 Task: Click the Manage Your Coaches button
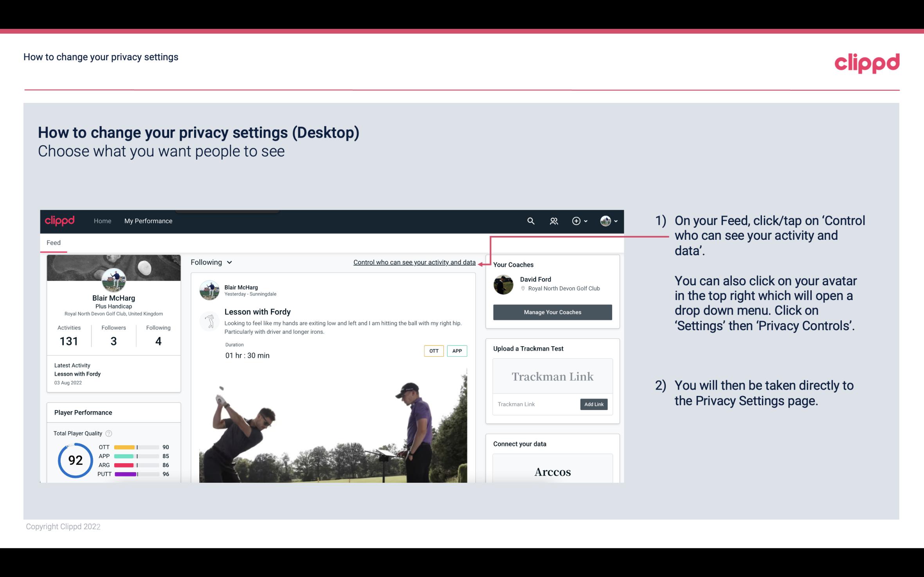pos(553,313)
